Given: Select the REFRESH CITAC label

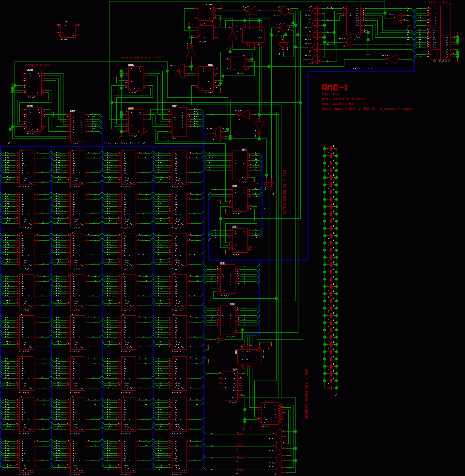Looking at the screenshot, I should click(37, 65).
